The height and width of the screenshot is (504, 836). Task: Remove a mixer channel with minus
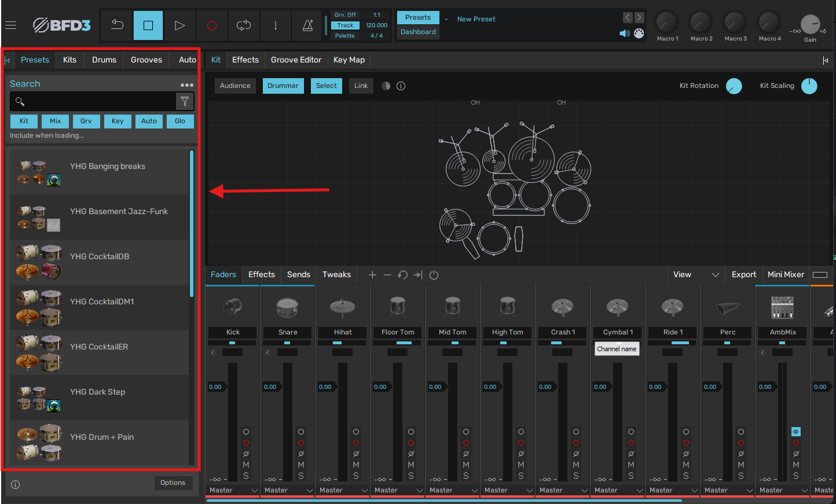(387, 275)
